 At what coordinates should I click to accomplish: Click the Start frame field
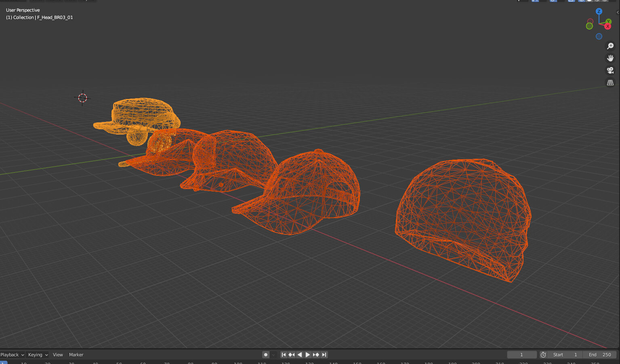coord(565,355)
